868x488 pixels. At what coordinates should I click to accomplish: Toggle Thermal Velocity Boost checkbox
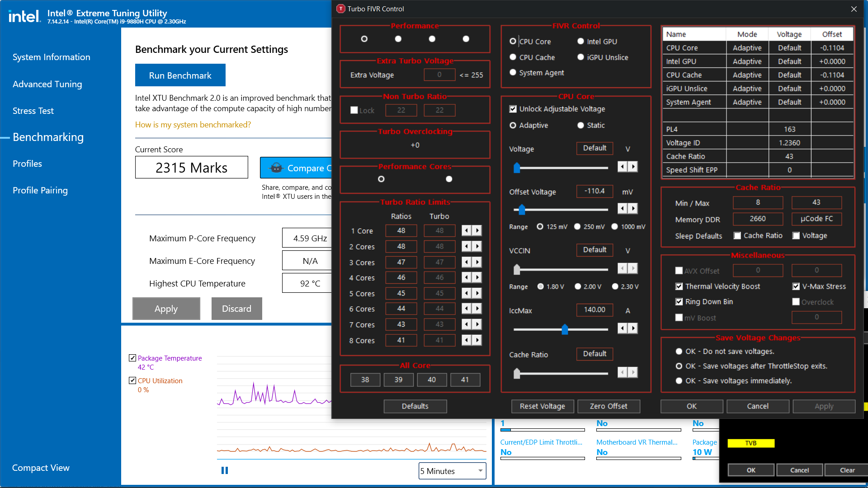(679, 286)
